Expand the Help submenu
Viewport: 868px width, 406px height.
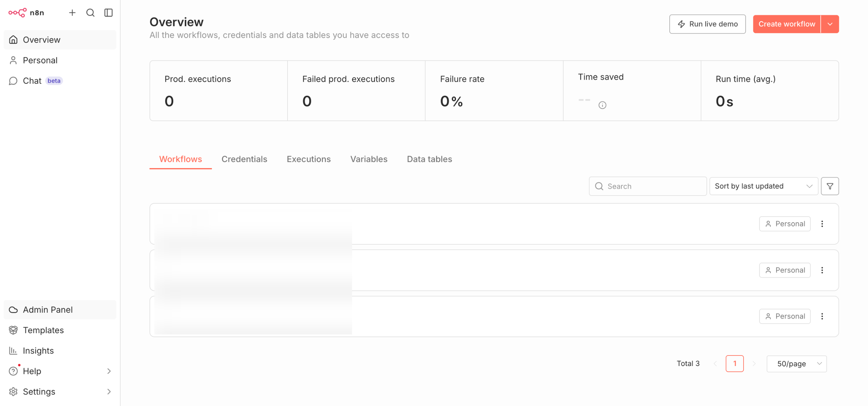(108, 371)
